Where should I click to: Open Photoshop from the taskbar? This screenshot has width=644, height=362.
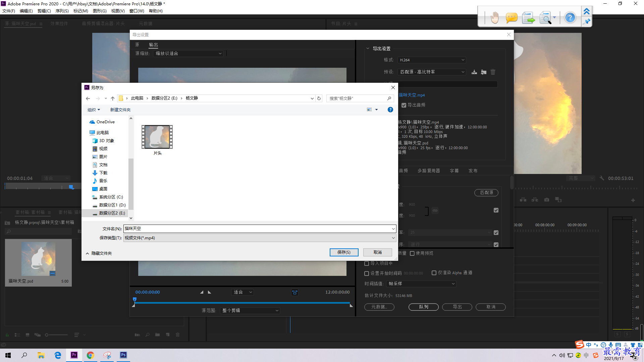(x=123, y=355)
